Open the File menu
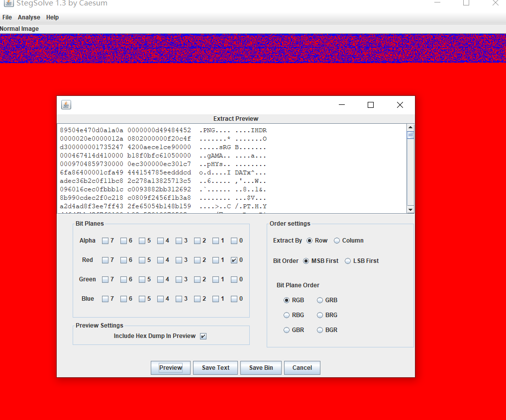Viewport: 506px width, 420px height. [x=7, y=17]
